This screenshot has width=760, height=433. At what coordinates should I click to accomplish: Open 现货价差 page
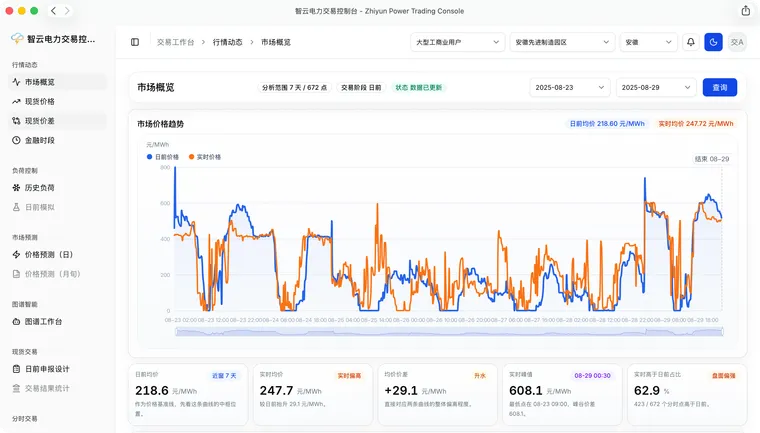[x=57, y=121]
